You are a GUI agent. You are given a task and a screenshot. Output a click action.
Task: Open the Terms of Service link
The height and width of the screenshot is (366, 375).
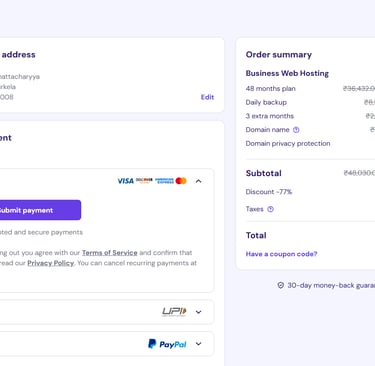click(x=110, y=253)
